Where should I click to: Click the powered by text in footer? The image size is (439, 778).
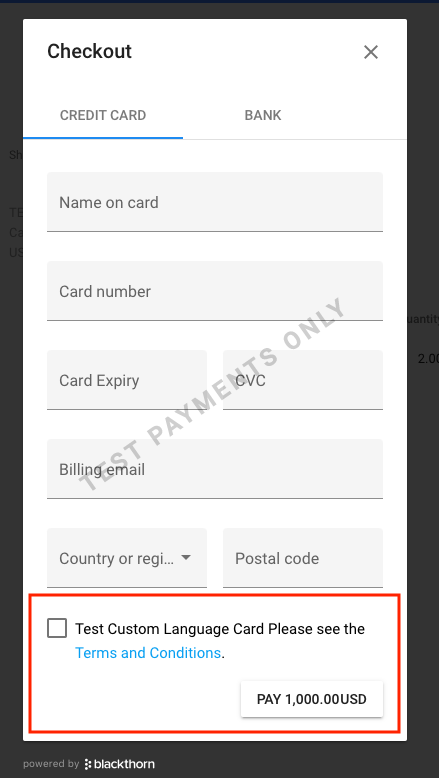[x=51, y=764]
